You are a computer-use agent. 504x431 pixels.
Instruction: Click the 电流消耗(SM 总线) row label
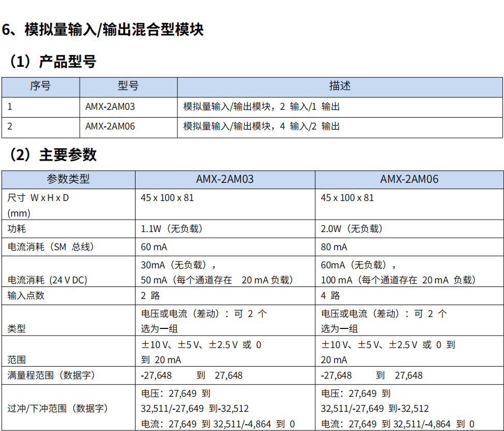(x=51, y=248)
